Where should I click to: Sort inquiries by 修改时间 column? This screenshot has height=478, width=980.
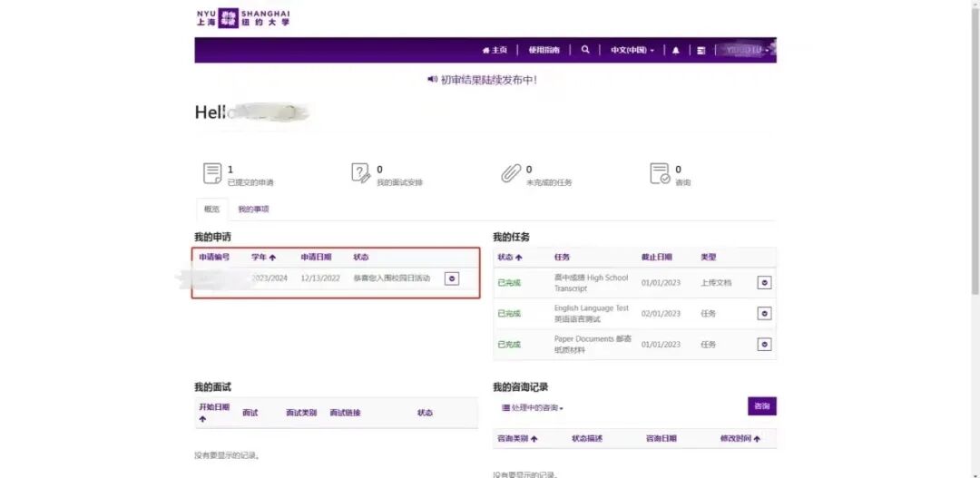point(740,439)
